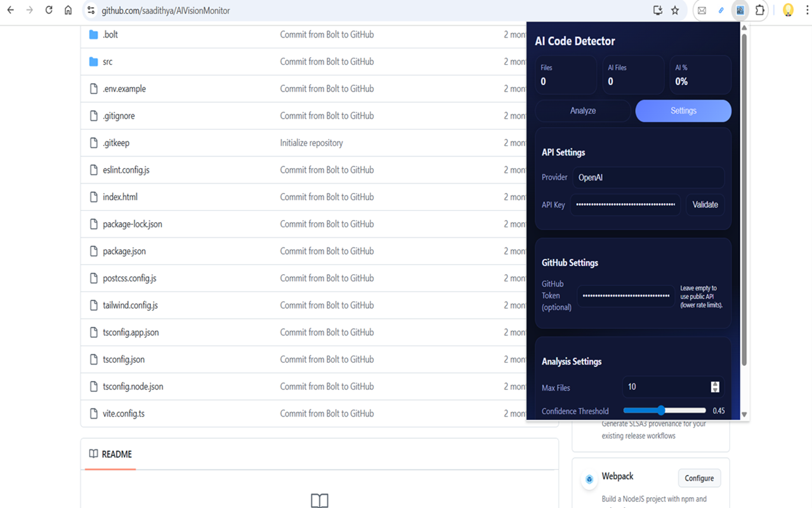Click the commit message for vite.config.ts
This screenshot has height=508, width=812.
[x=327, y=413]
